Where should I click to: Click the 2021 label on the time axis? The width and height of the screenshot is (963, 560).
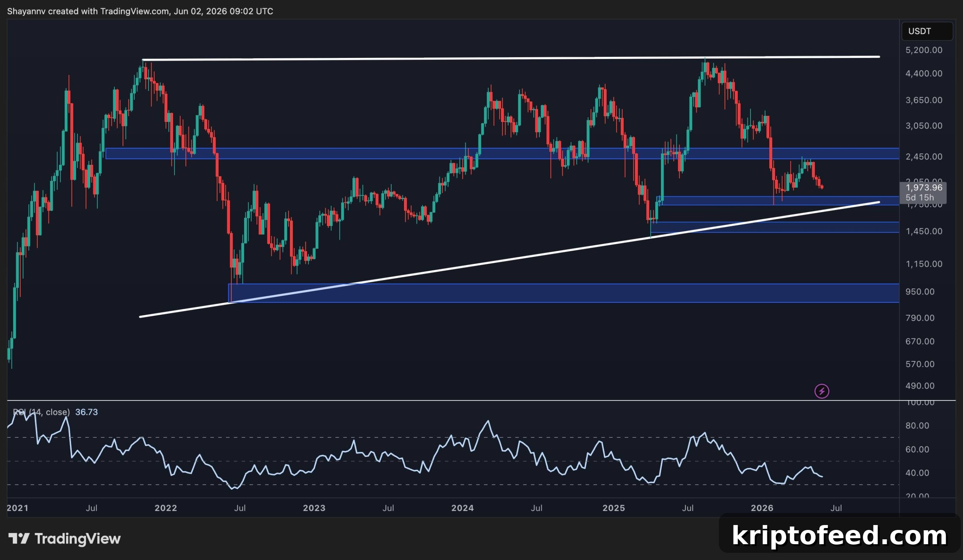point(18,508)
